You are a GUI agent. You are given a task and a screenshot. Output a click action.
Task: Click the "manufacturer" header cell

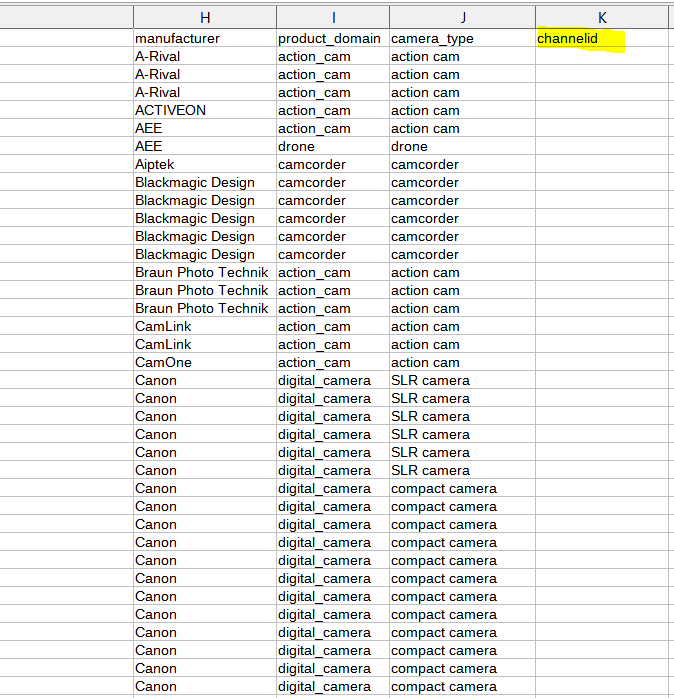205,38
